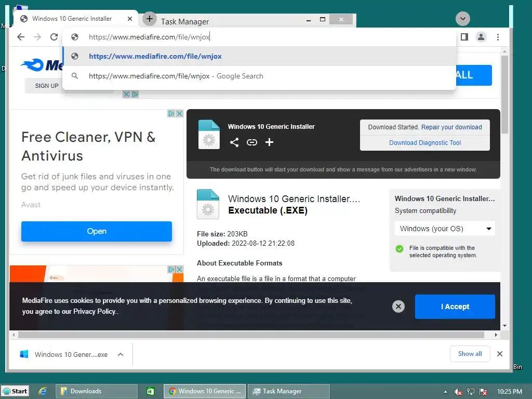This screenshot has width=532, height=399.
Task: Open a new tab with the plus button
Action: 149,19
